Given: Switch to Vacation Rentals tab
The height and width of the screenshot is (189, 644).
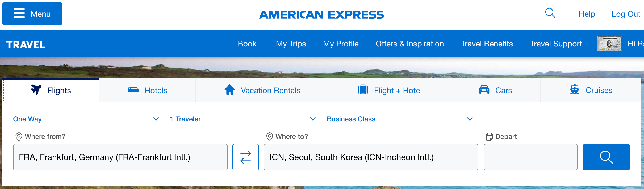Looking at the screenshot, I should coord(262,91).
